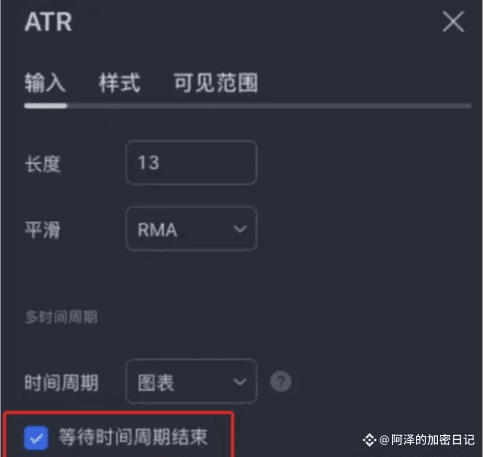Image resolution: width=483 pixels, height=457 pixels.
Task: Click the @阿泽的加密日记 watermark text
Action: coord(427,440)
